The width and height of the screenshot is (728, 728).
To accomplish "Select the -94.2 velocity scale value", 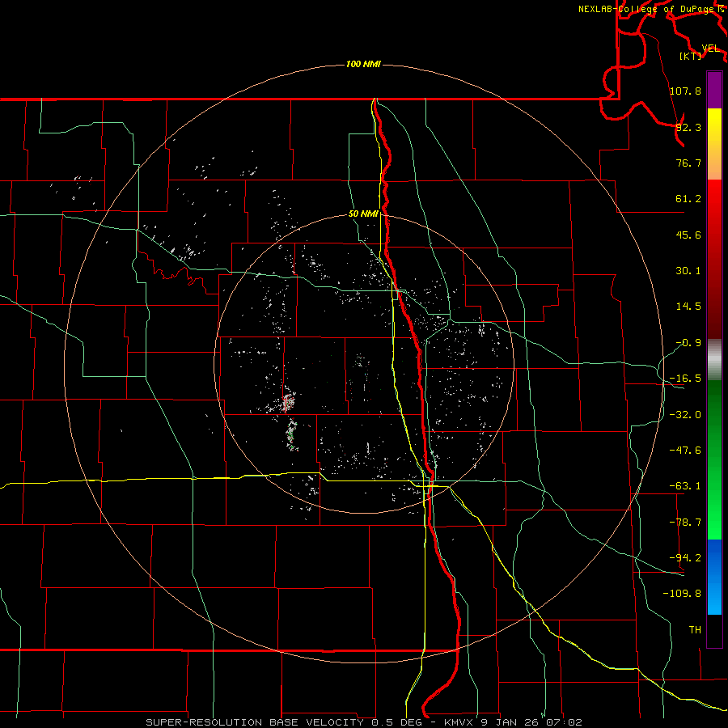I will pos(685,557).
